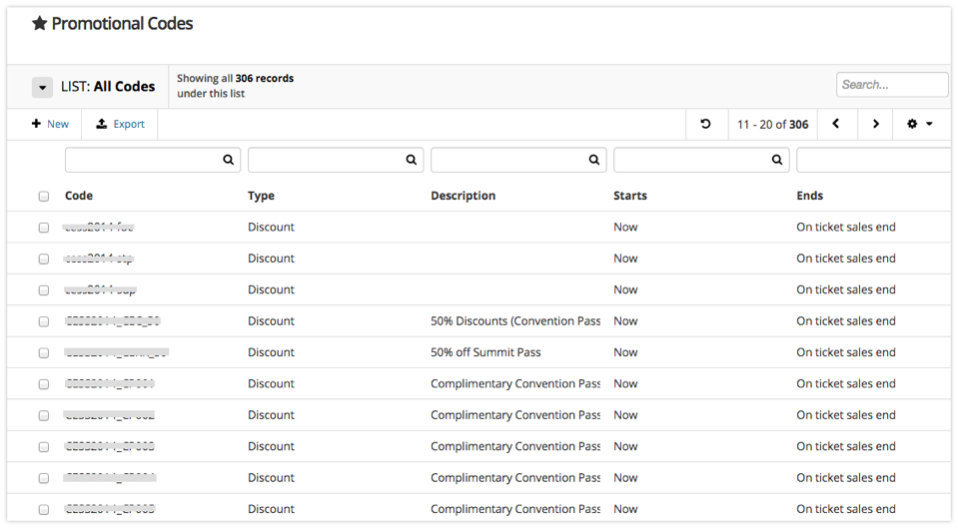Go to previous page of codes
This screenshot has height=528, width=958.
[836, 124]
